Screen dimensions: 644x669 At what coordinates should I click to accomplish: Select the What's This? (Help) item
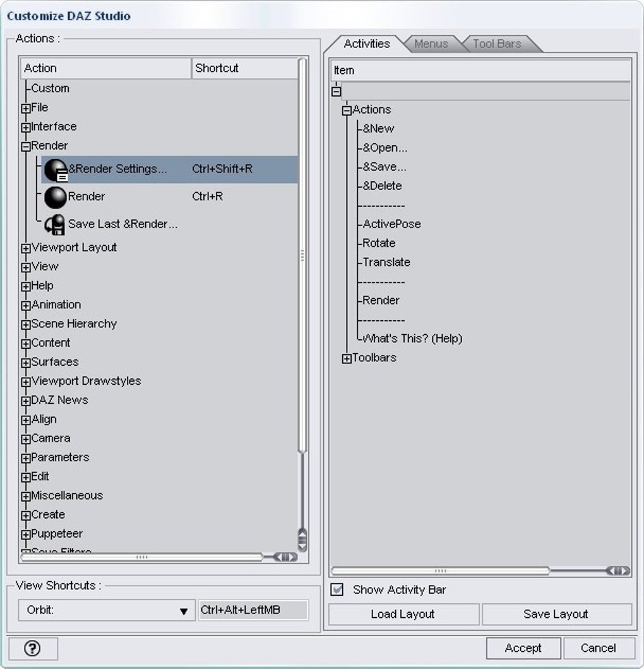click(x=412, y=339)
